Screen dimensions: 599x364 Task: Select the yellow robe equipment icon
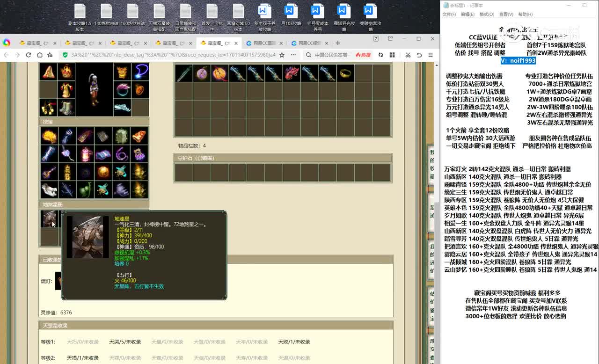[66, 90]
